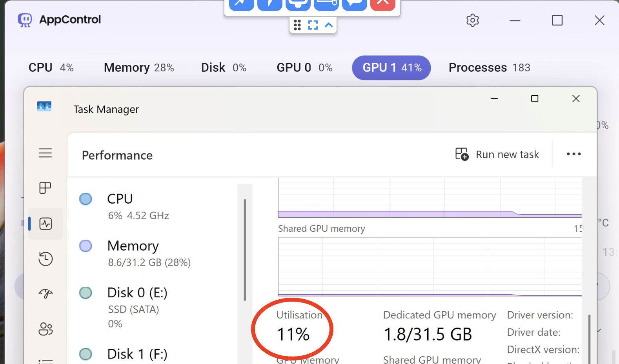Viewport: 619px width, 364px height.
Task: Open the Processes 183 tab
Action: pyautogui.click(x=489, y=67)
